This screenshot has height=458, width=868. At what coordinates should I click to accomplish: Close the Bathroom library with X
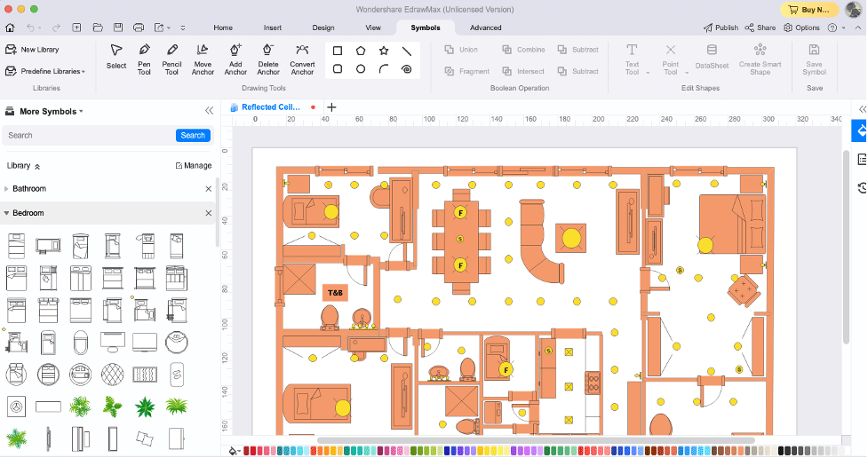(209, 189)
